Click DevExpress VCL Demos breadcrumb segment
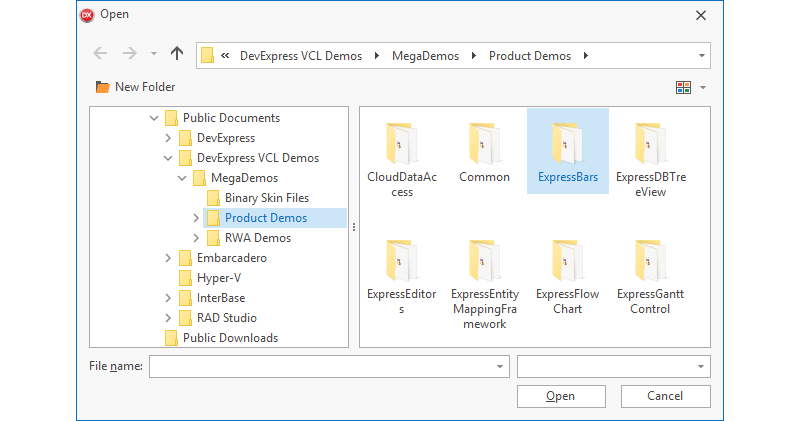The height and width of the screenshot is (421, 800). tap(302, 56)
